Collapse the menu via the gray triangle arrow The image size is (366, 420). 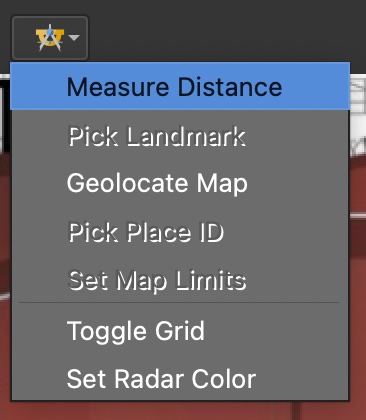pyautogui.click(x=74, y=37)
